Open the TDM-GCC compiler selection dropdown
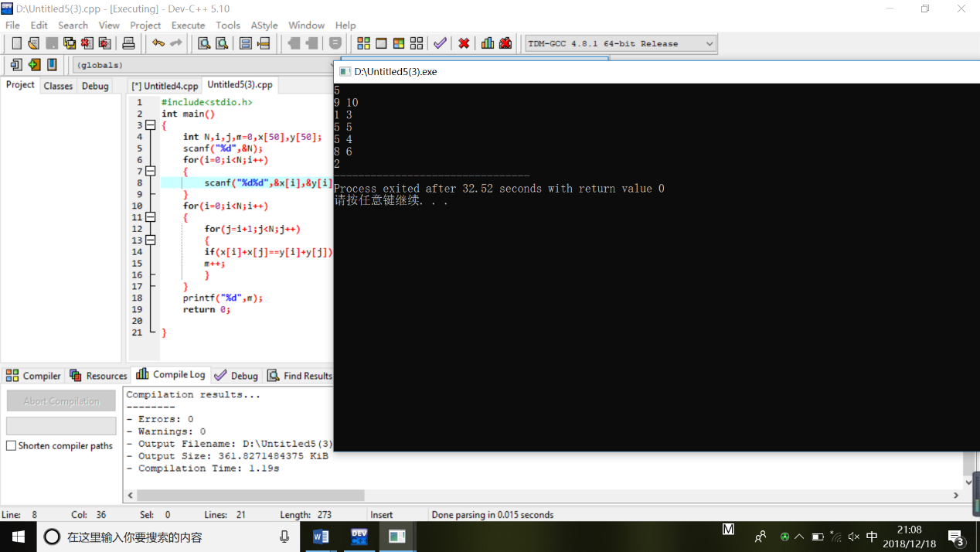 click(621, 43)
